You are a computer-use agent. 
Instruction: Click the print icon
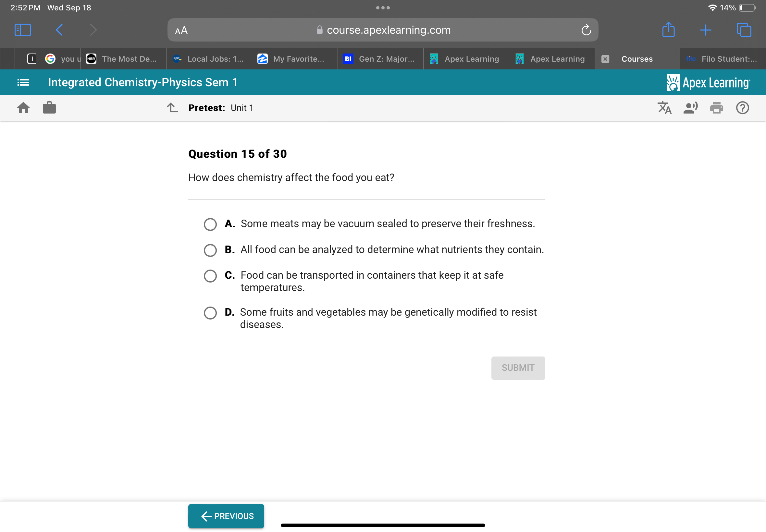(717, 108)
